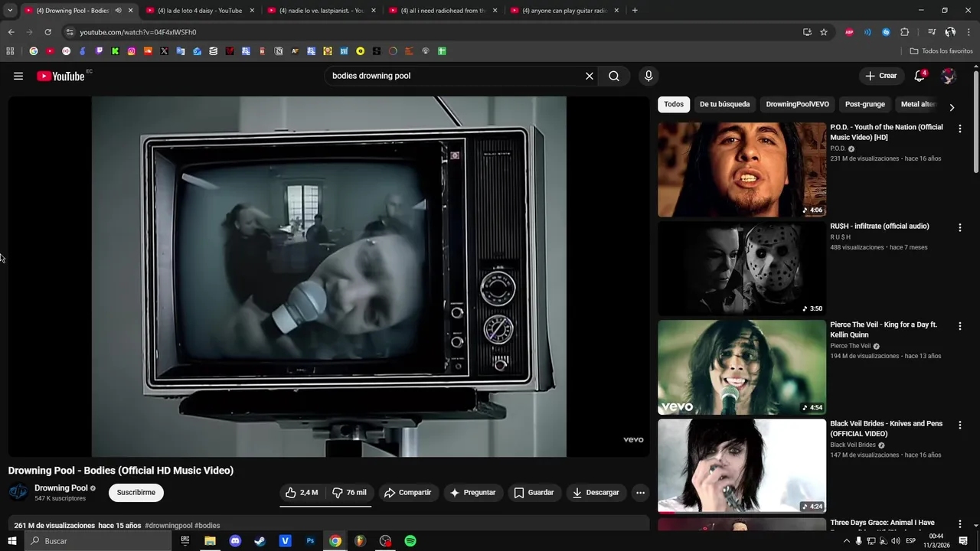The image size is (980, 551).
Task: Open options for Black Veil Brides video
Action: coord(959,425)
